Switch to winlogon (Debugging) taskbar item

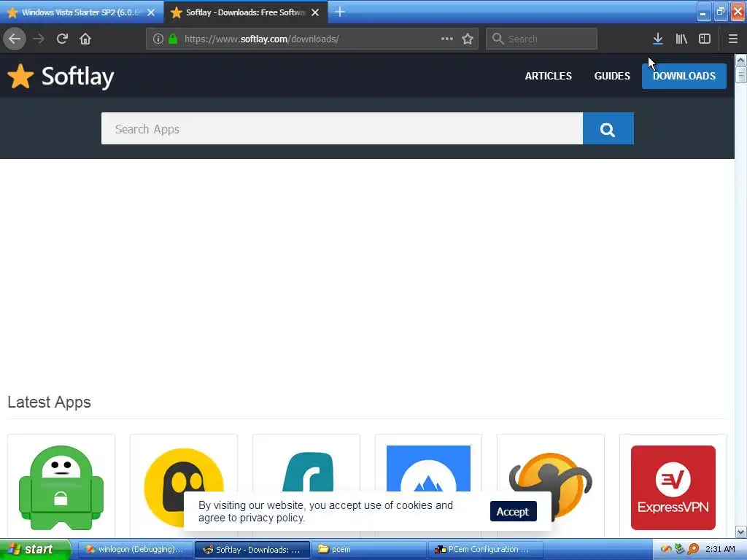(135, 549)
